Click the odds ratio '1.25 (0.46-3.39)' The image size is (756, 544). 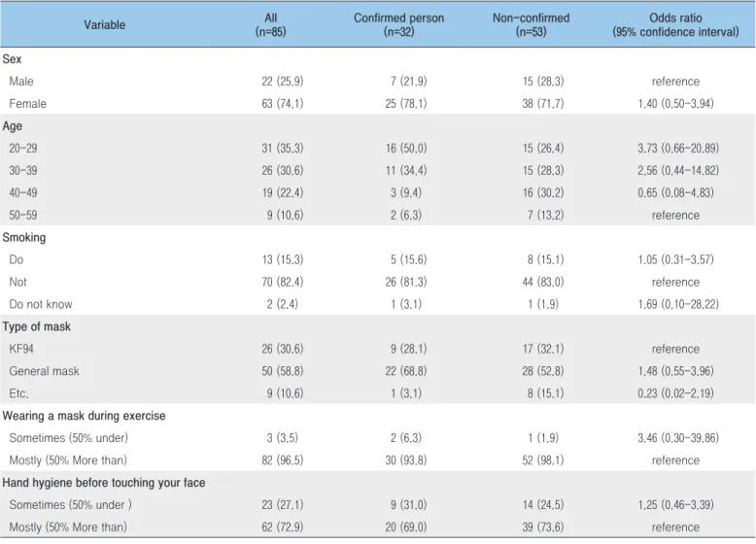(675, 505)
